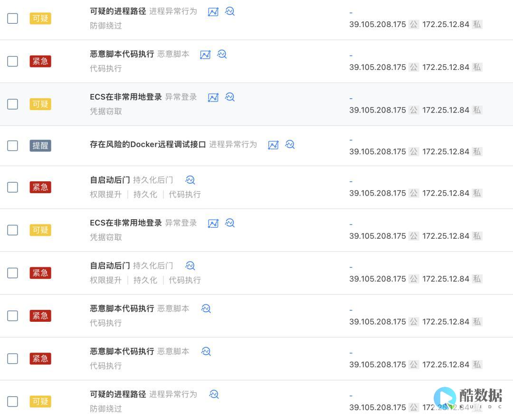Open the first 恶意脚本代码执行 alert title
This screenshot has height=420, width=513.
[122, 54]
